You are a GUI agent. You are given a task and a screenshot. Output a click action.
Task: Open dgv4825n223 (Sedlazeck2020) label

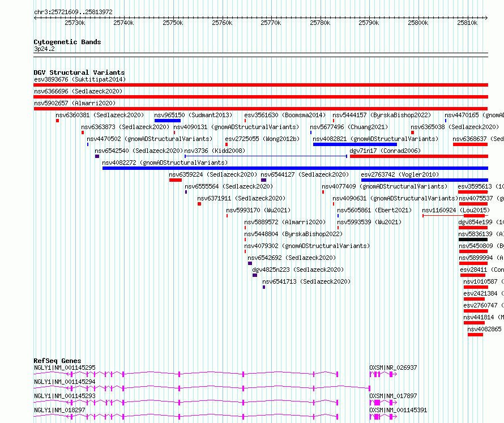[298, 270]
